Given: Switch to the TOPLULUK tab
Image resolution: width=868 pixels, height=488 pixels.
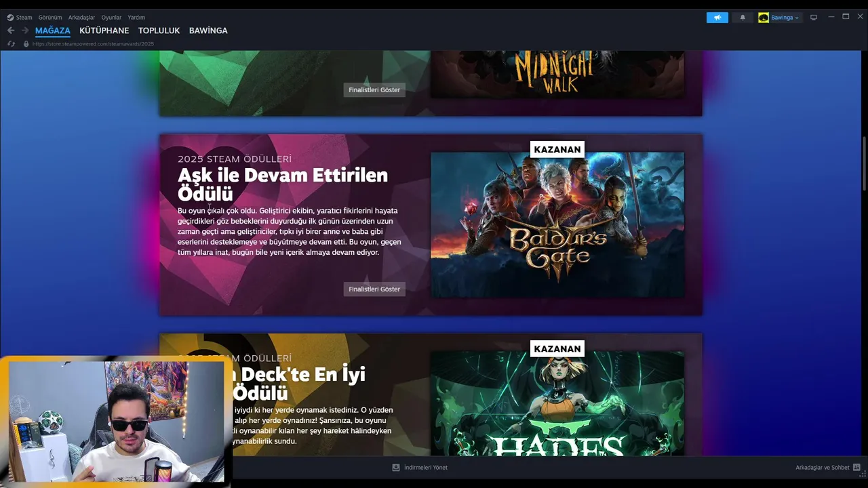Looking at the screenshot, I should (x=159, y=30).
